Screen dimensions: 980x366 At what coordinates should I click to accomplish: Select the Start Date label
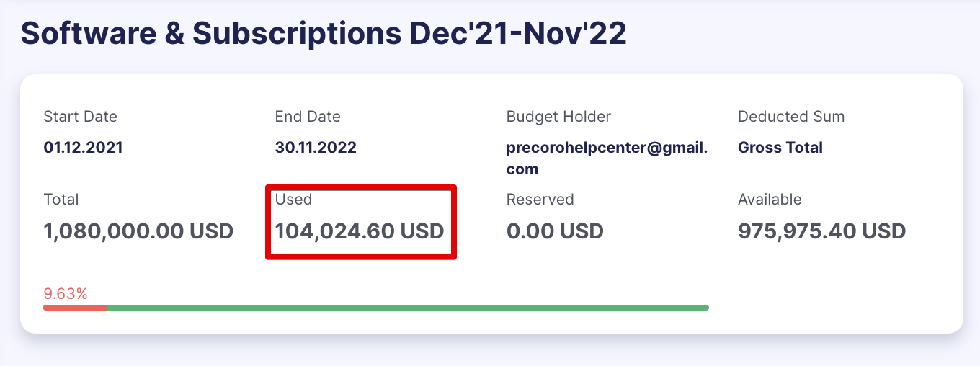[x=80, y=117]
